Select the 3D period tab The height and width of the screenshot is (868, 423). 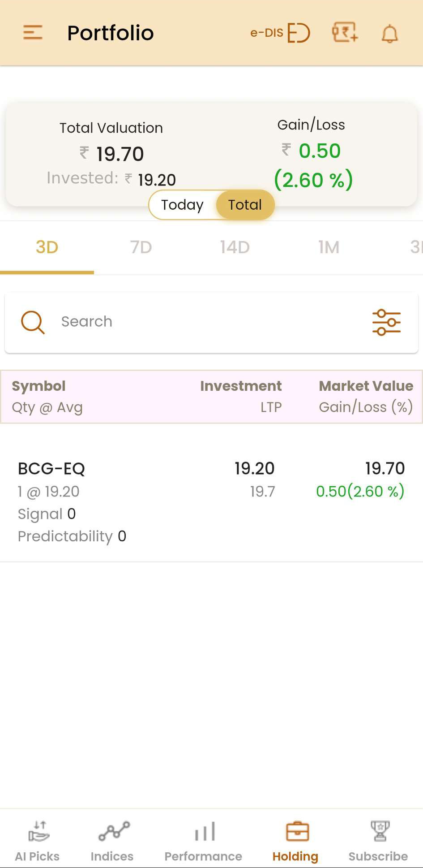pos(47,247)
